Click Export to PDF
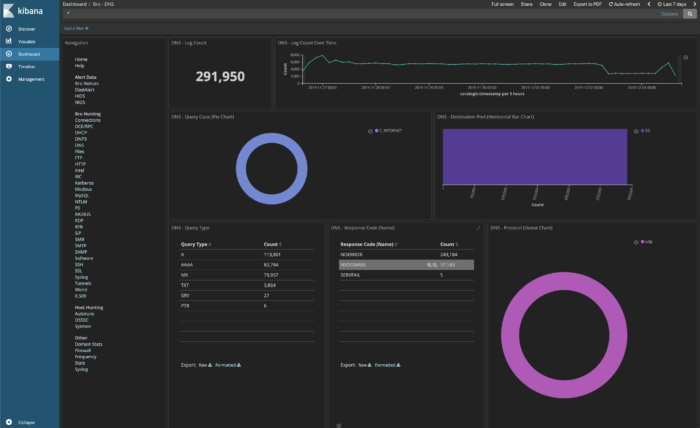Viewport: 700px width, 428px height. point(588,4)
